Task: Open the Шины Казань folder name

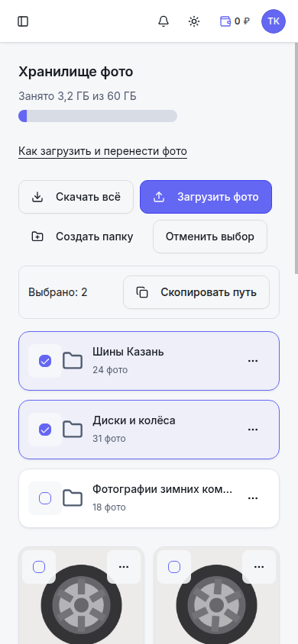Action: pos(128,352)
